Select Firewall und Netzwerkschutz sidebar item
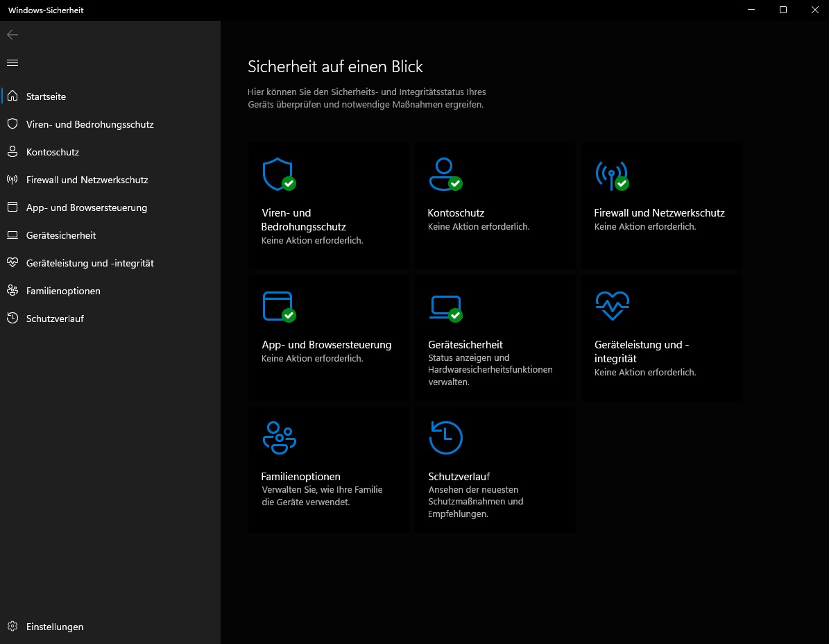Screen dimensions: 829x644 [87, 180]
